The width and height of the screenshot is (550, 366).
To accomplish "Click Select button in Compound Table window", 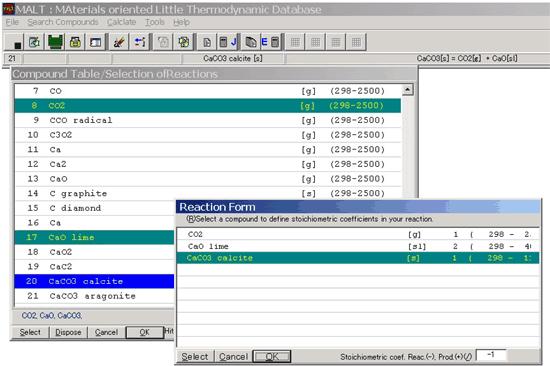I will [x=30, y=332].
